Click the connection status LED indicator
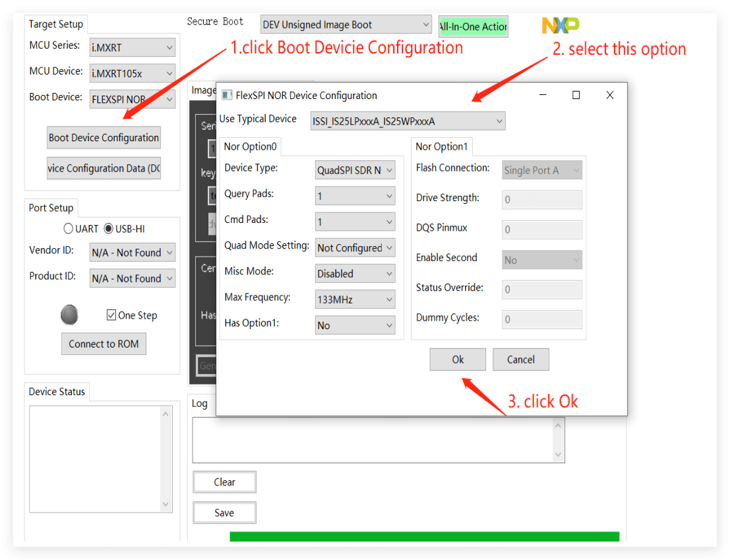Screen dimensions: 730x560 point(69,315)
